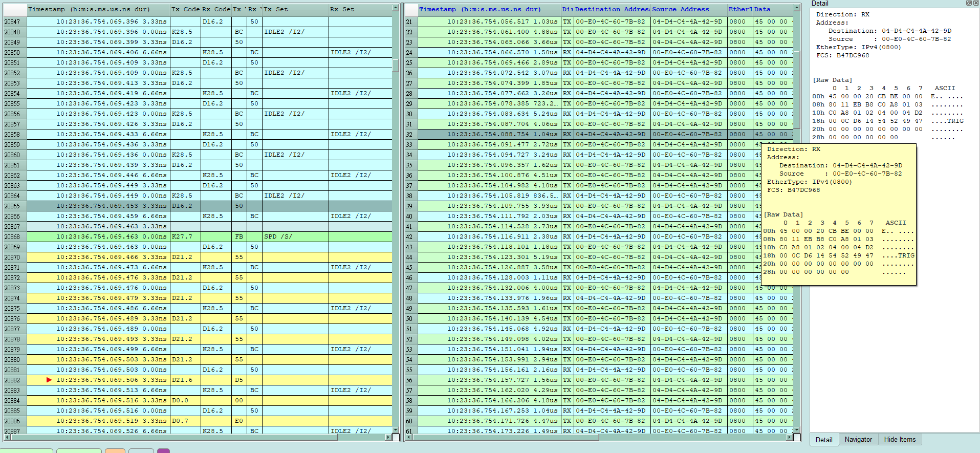Click the left arrow of the frame list horizontal scrollbar
The height and width of the screenshot is (453, 980).
pos(408,437)
